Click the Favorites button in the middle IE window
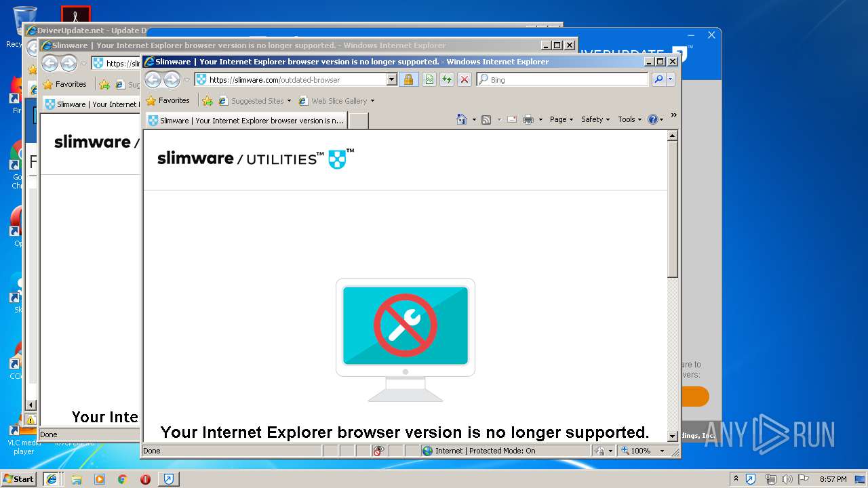This screenshot has width=868, height=488. click(x=64, y=84)
